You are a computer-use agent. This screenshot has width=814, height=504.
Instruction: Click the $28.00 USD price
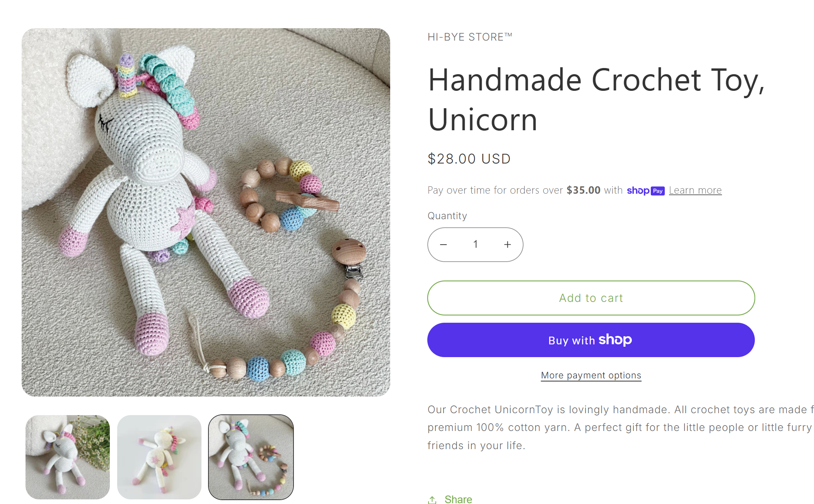pos(469,159)
